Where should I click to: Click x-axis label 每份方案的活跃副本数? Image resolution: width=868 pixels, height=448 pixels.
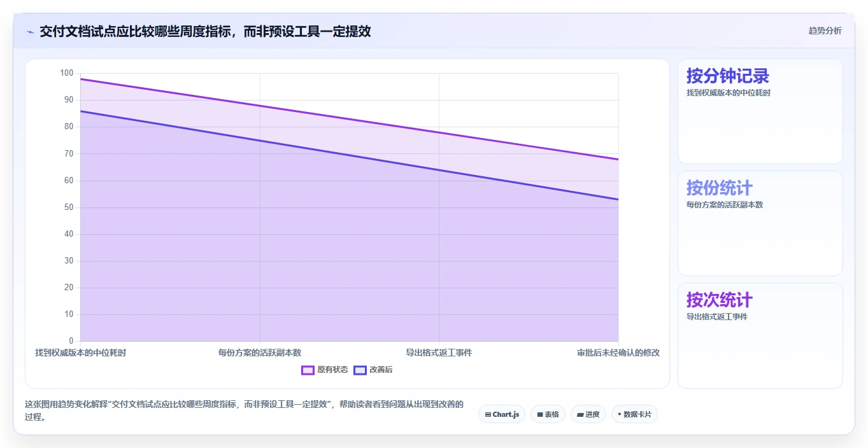(260, 353)
